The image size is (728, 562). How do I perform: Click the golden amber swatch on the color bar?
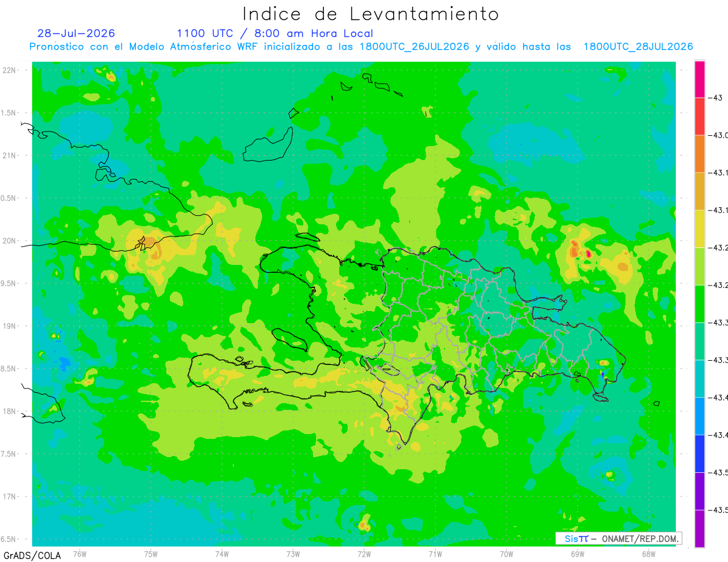(699, 192)
